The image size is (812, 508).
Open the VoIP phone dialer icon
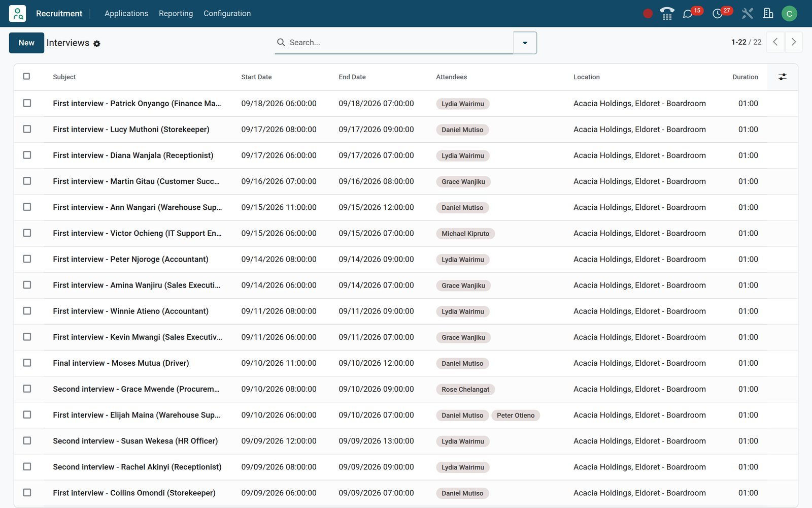pyautogui.click(x=667, y=14)
